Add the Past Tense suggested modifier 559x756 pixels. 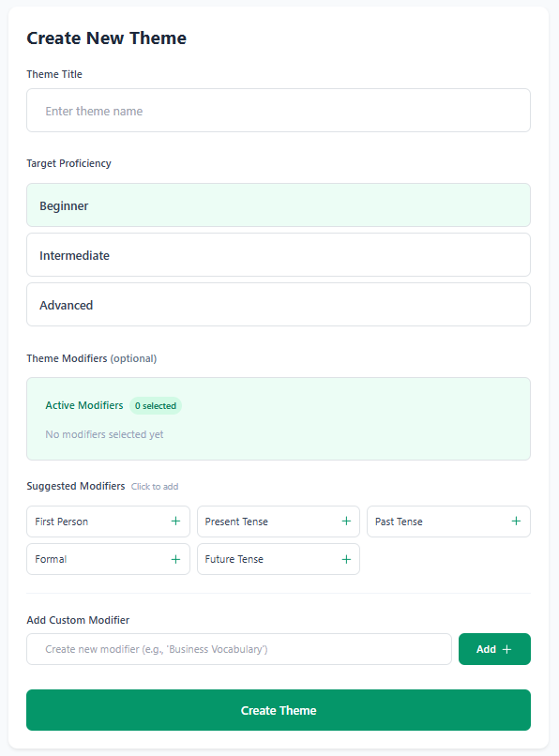tap(448, 522)
